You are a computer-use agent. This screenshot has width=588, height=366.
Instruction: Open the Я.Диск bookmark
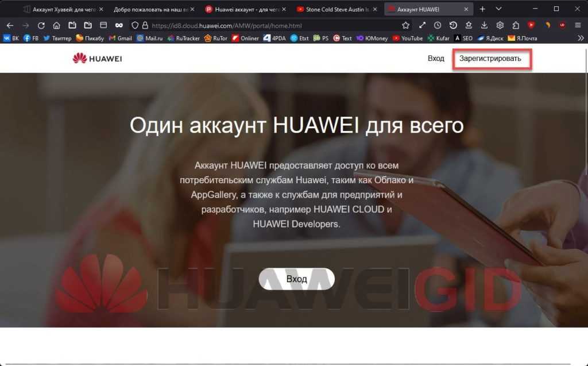click(x=490, y=38)
